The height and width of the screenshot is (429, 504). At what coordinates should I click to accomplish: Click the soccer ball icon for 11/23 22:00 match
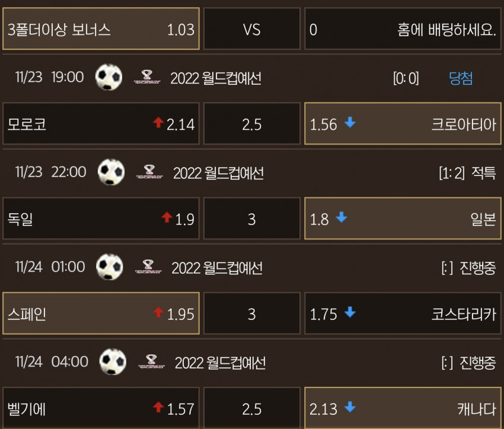tap(111, 172)
